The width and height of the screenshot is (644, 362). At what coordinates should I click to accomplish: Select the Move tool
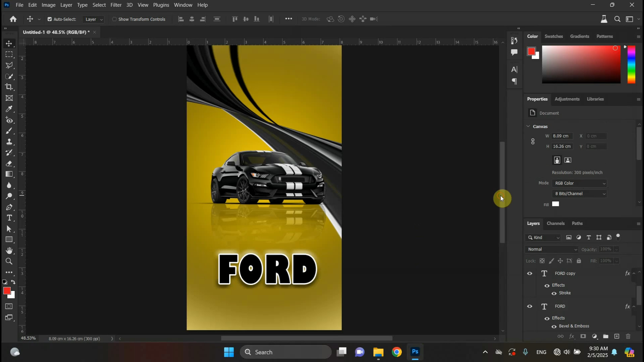pos(9,44)
